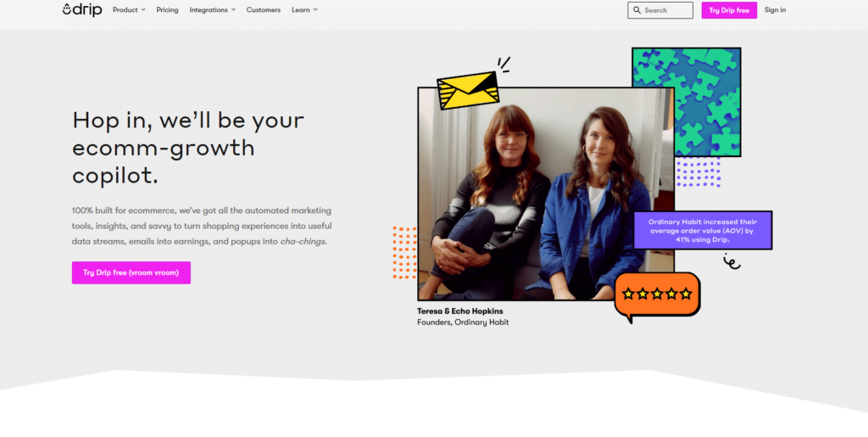
Task: Click the Founders, Ordinary Habit caption
Action: tap(463, 322)
